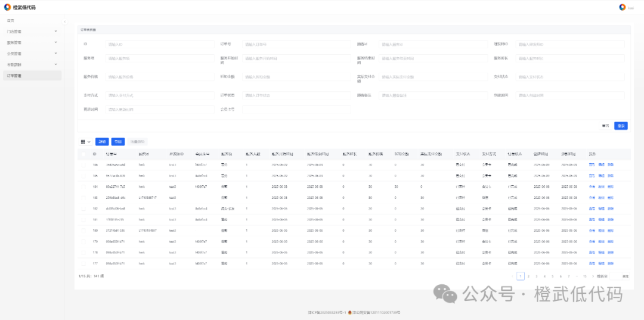Click the 津ICP备 footer link

coord(327,313)
